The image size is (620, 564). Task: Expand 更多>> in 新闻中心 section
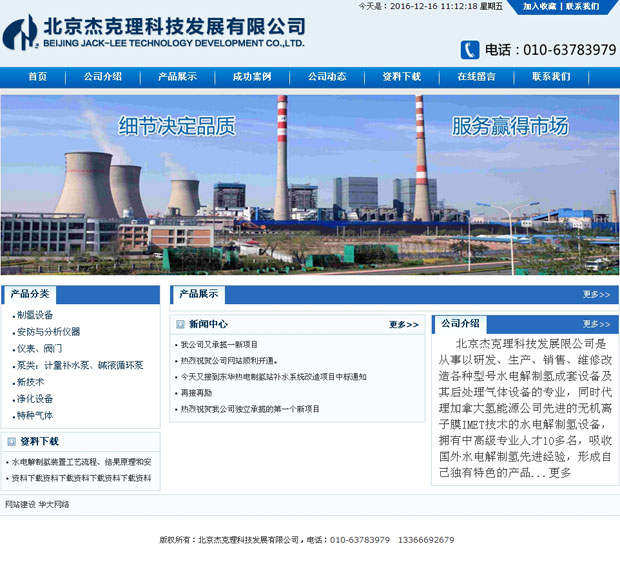coord(404,325)
